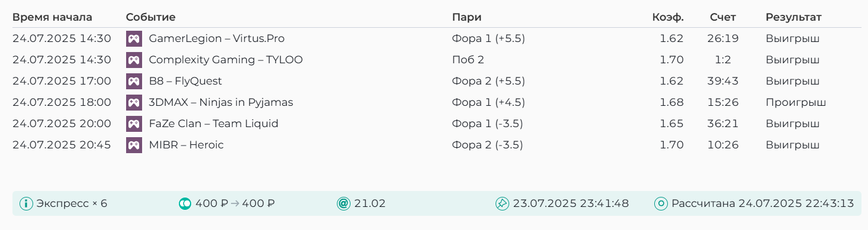This screenshot has width=868, height=230.
Task: Open the MIBR – Heroic event
Action: 187,145
